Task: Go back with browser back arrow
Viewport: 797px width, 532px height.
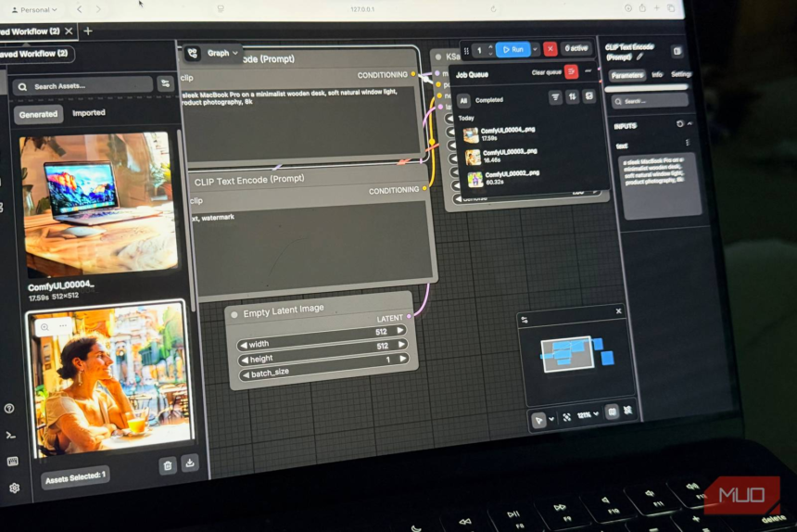Action: (x=80, y=9)
